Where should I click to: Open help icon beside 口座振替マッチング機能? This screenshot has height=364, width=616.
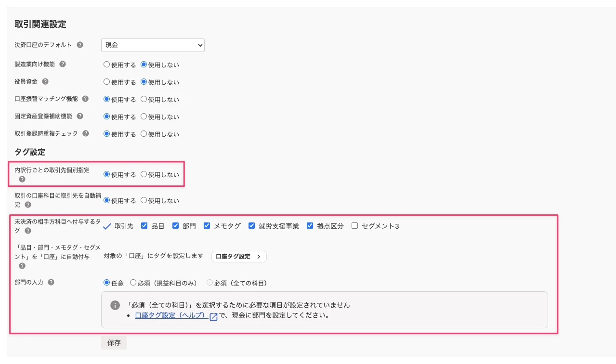(x=85, y=99)
